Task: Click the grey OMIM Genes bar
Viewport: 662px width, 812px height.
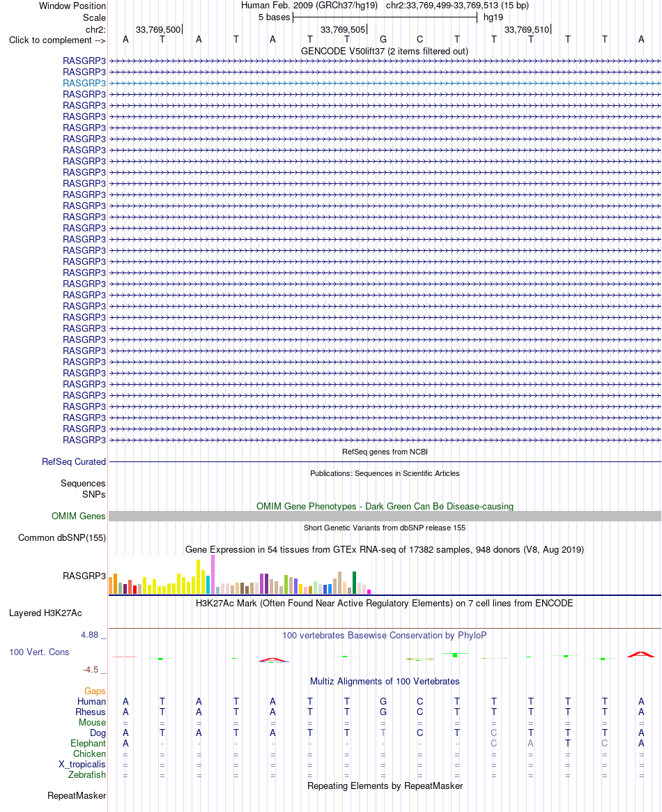Action: (x=385, y=516)
